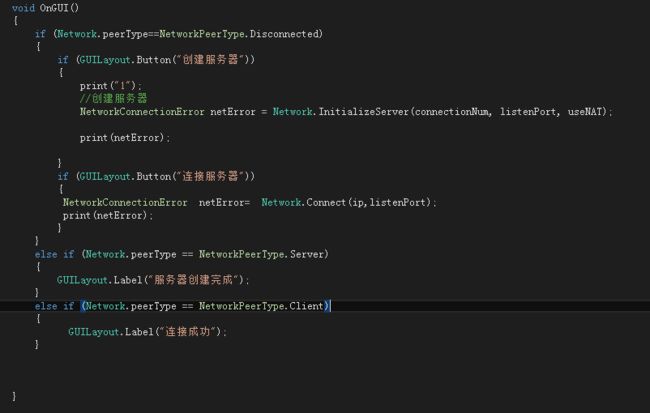Click the "服务器创建完成" label string
The image size is (650, 413).
(193, 280)
